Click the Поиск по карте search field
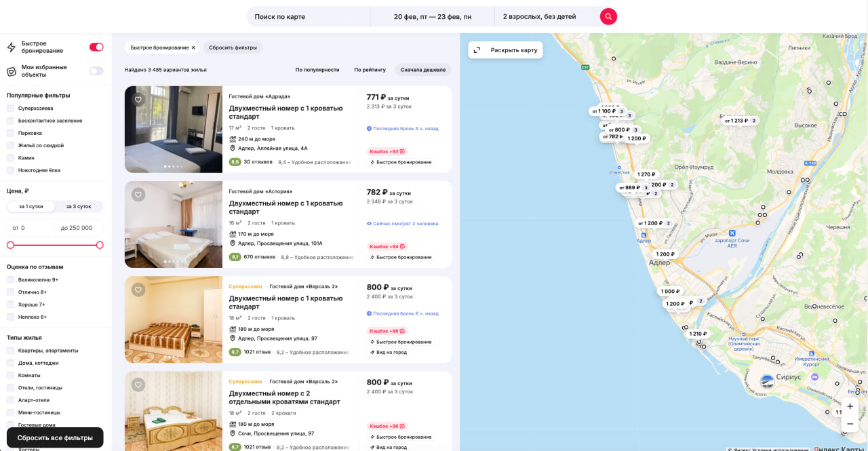 click(309, 16)
